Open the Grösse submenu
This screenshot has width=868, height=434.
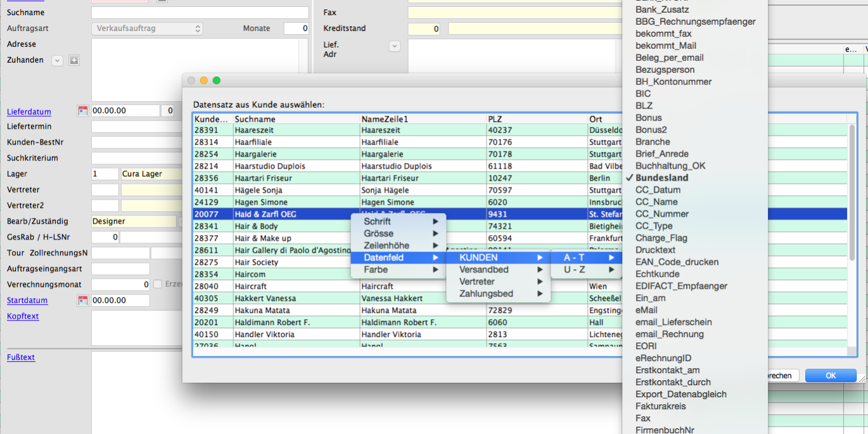pyautogui.click(x=399, y=233)
